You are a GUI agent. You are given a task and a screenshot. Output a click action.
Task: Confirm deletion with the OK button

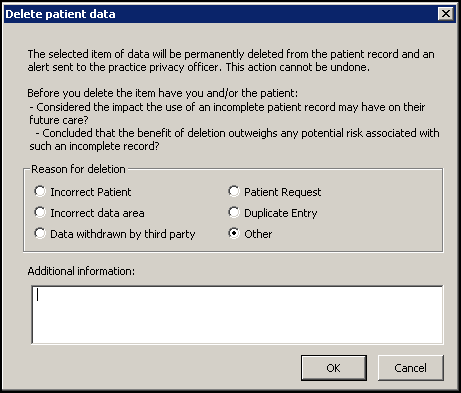[x=334, y=368]
